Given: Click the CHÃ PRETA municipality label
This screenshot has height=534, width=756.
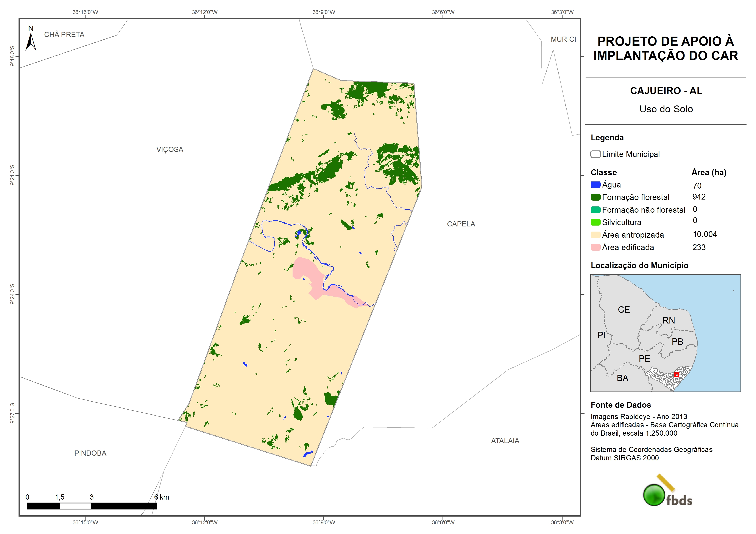Looking at the screenshot, I should [x=64, y=35].
